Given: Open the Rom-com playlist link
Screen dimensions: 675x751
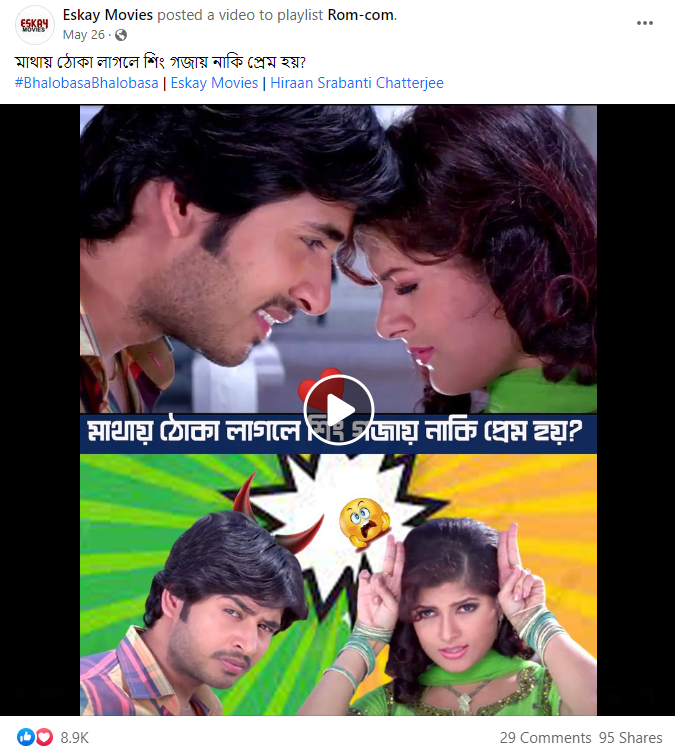Looking at the screenshot, I should (361, 15).
